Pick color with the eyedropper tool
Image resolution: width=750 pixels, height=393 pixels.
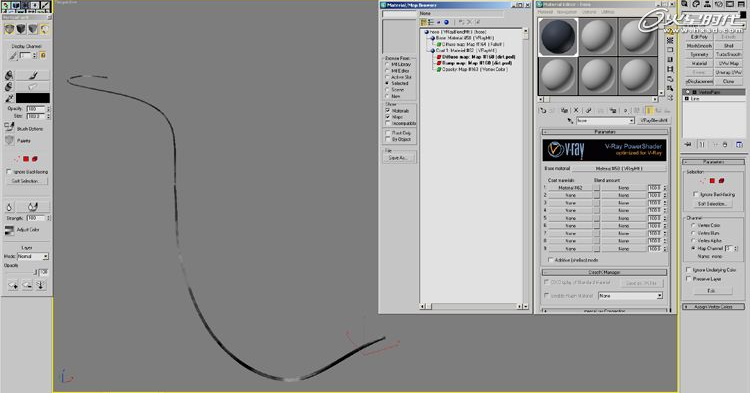pos(9,98)
